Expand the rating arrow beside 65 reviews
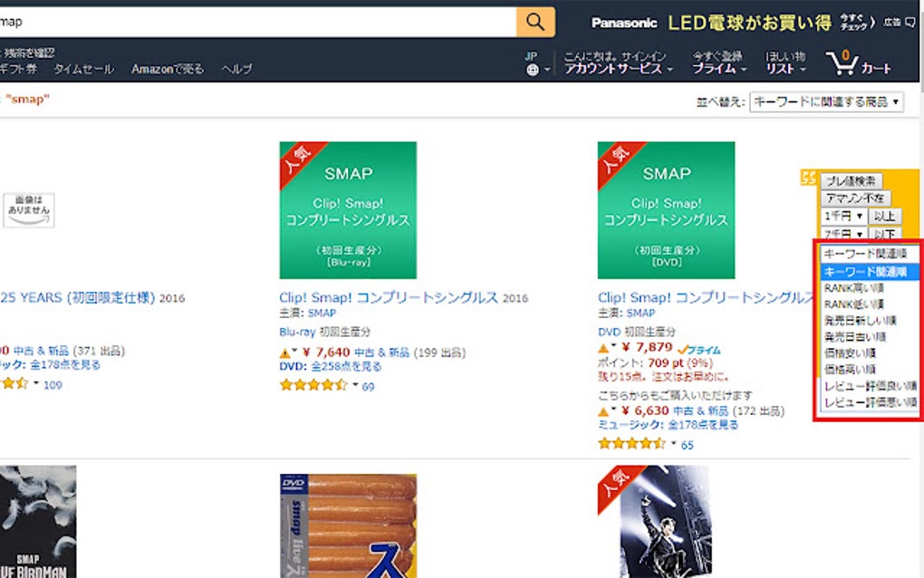This screenshot has width=924, height=578. click(674, 442)
